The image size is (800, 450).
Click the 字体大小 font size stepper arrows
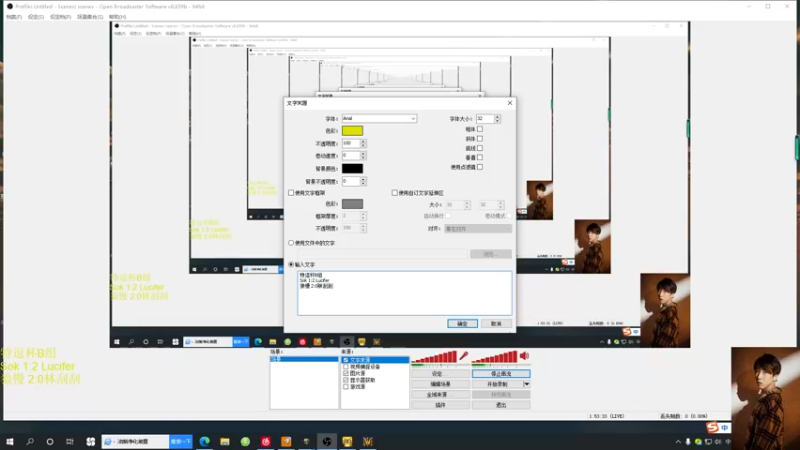(497, 118)
